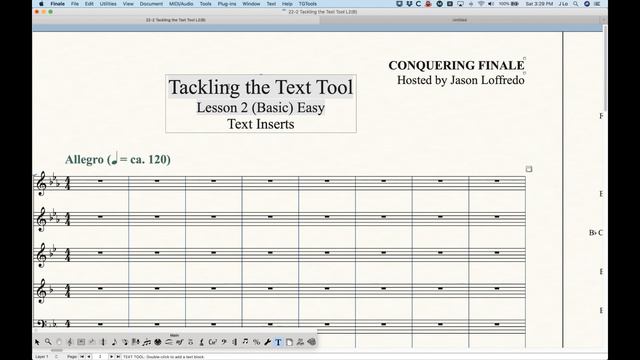The height and width of the screenshot is (360, 640).
Task: Select the Page Layout tool
Action: coord(289,342)
